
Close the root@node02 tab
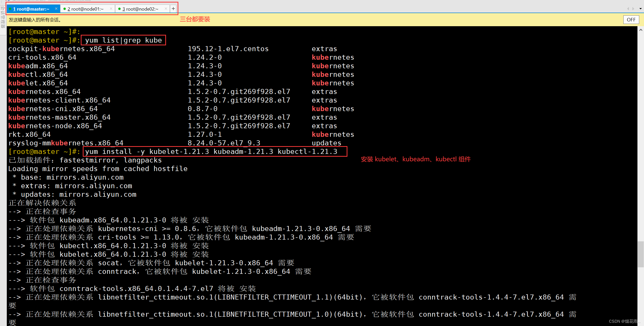[x=166, y=9]
